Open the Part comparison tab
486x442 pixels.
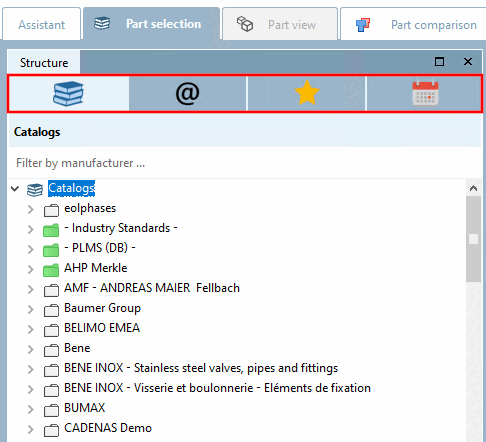tap(413, 25)
